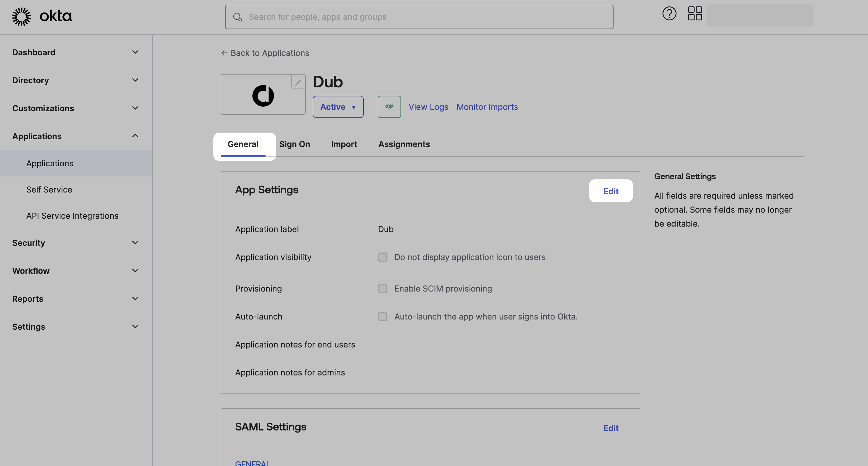
Task: Open the blank user account menu area
Action: [x=760, y=15]
